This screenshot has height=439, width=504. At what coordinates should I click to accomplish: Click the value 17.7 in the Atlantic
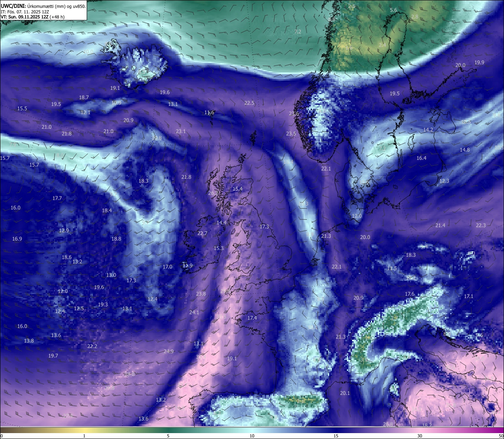coord(57,198)
